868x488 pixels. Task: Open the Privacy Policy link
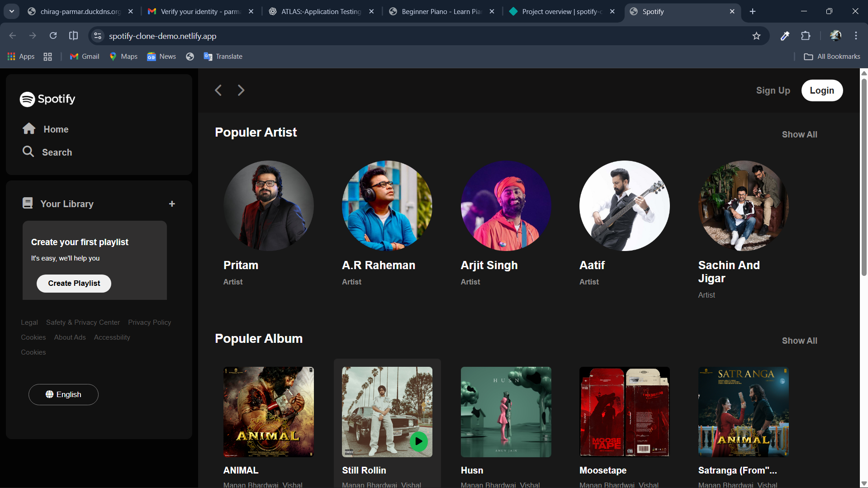149,322
